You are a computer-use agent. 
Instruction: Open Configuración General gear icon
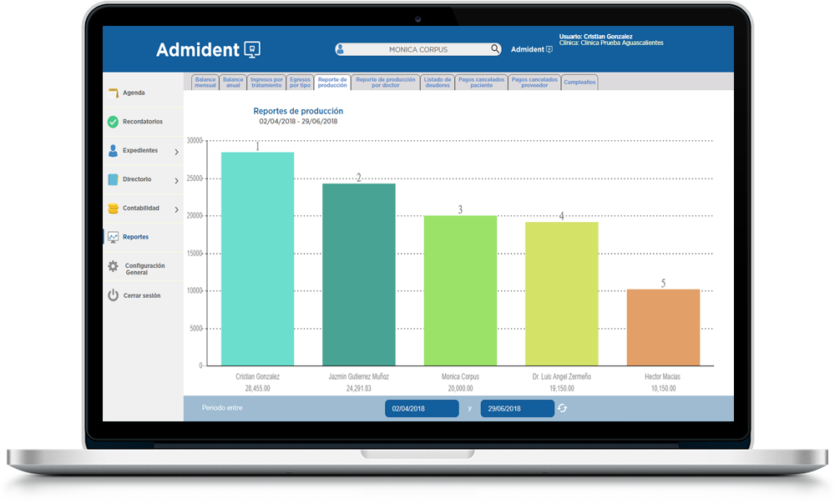(113, 266)
